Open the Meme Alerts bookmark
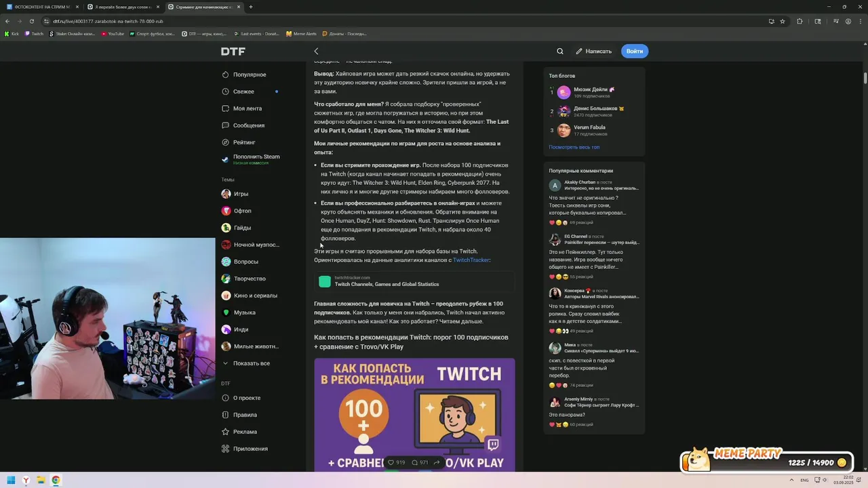868x488 pixels. (x=301, y=33)
